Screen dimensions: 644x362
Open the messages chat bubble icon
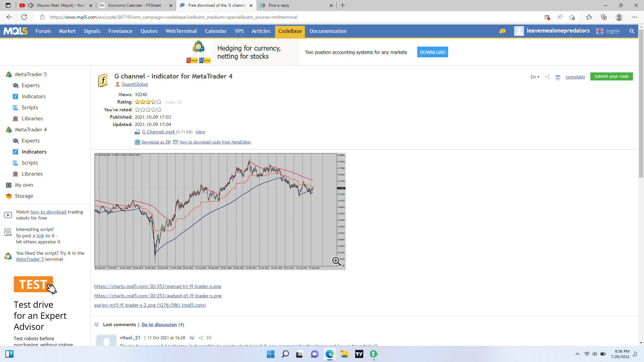coord(502,31)
